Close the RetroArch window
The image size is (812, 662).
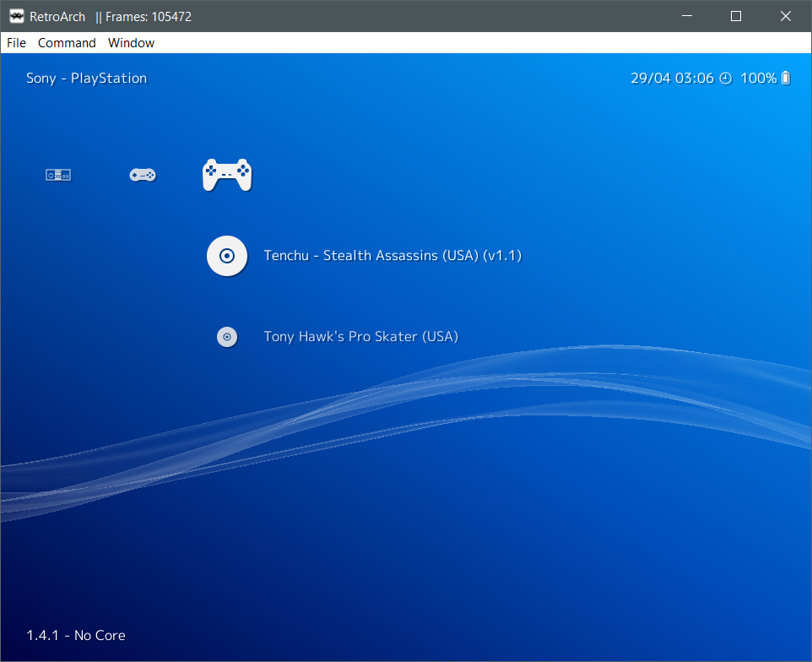tap(786, 16)
